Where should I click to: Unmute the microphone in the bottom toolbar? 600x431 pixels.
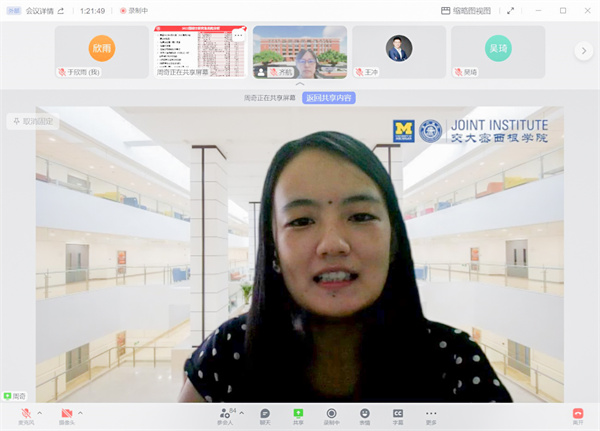click(25, 413)
